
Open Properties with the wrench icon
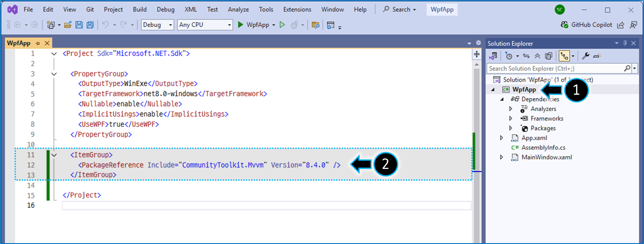(586, 56)
